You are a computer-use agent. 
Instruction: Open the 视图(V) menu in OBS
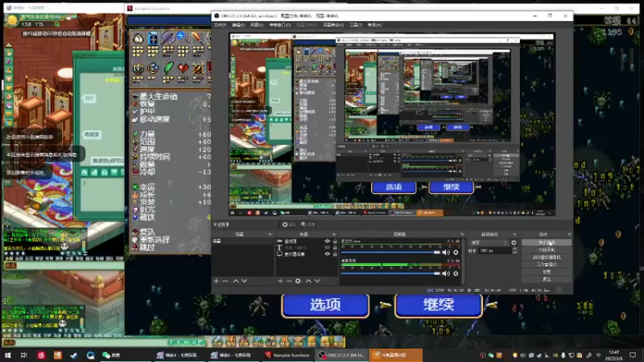257,25
